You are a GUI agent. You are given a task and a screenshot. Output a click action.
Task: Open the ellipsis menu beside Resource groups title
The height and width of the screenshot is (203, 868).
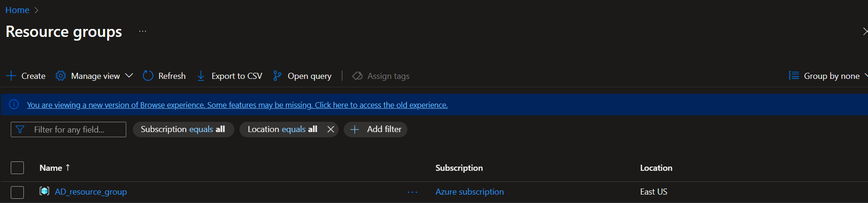point(143,31)
